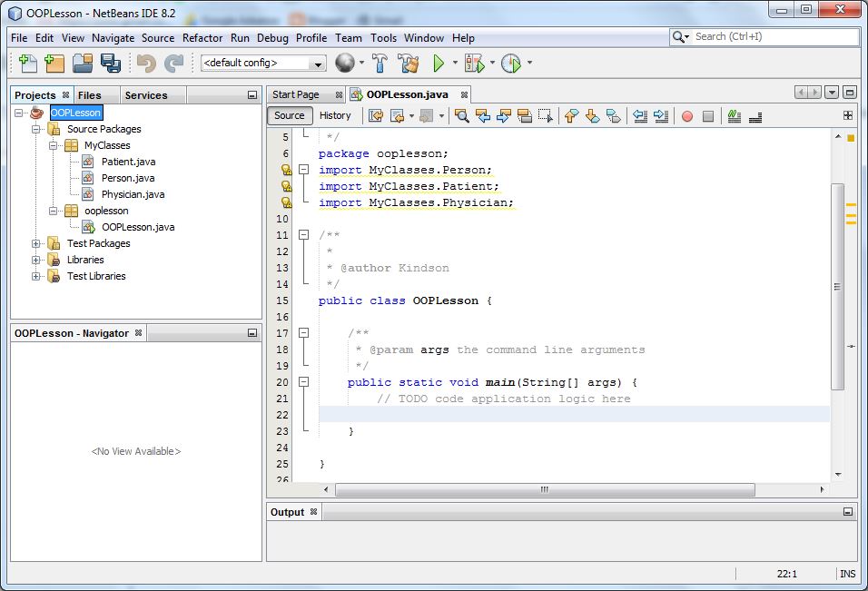Collapse the main method fold on line 20
Image resolution: width=868 pixels, height=591 pixels.
[303, 382]
